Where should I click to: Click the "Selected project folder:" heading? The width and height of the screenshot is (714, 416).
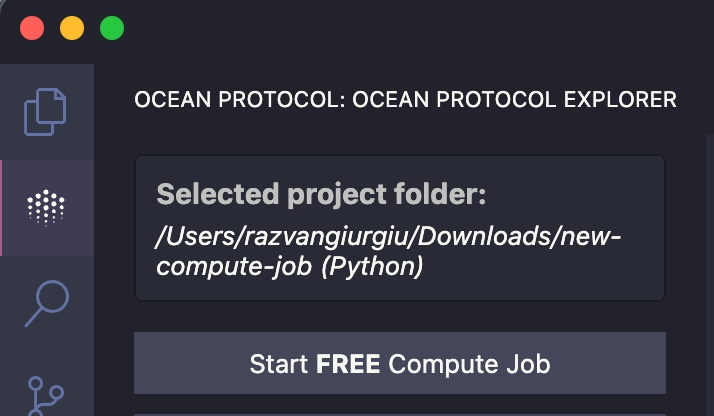point(321,194)
